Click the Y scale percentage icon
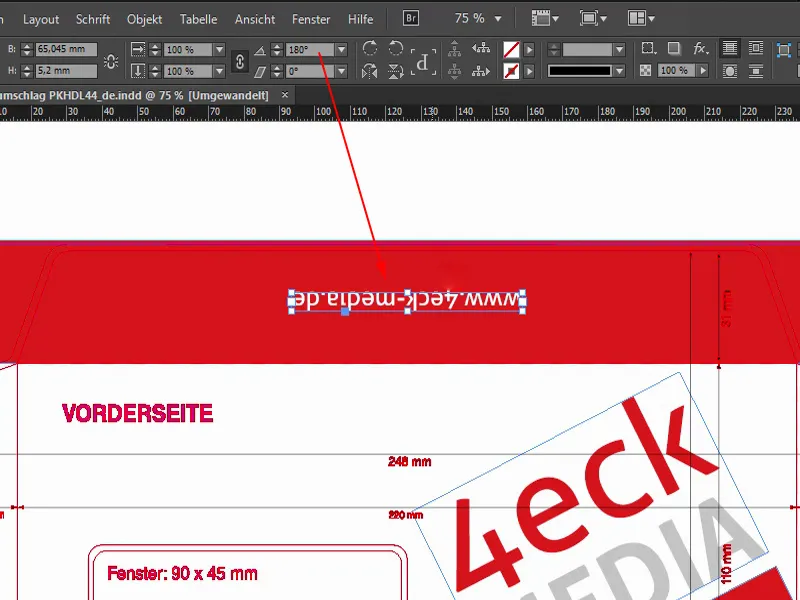This screenshot has height=600, width=800. pyautogui.click(x=138, y=71)
